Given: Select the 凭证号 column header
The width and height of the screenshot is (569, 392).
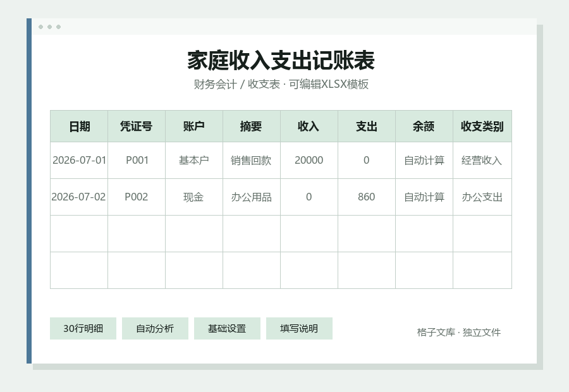Looking at the screenshot, I should [x=137, y=126].
